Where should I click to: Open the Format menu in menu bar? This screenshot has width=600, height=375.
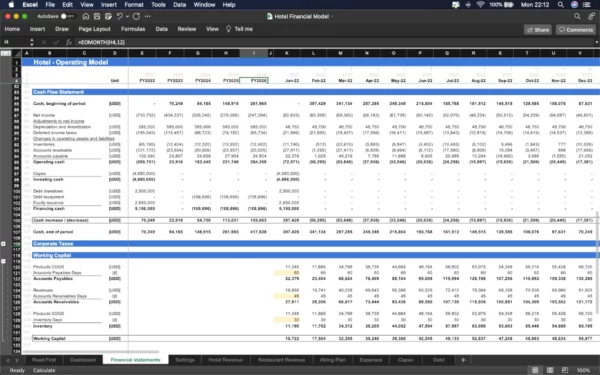(x=134, y=5)
